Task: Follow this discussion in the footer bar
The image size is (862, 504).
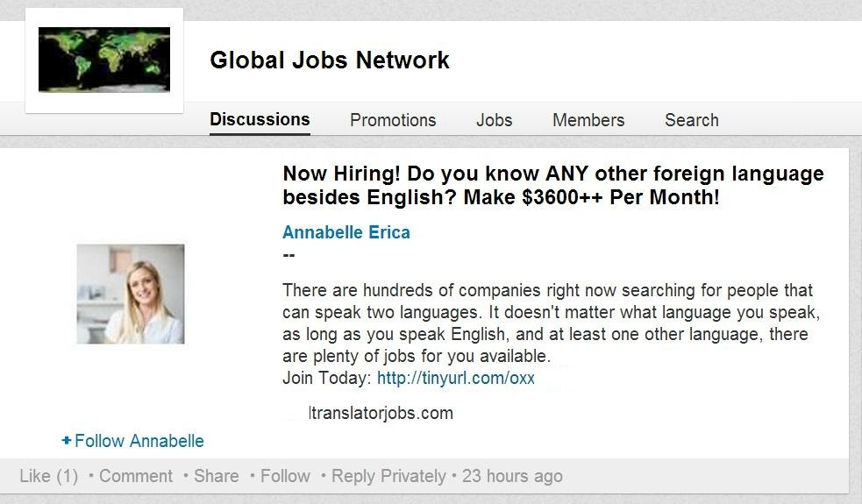Action: coord(285,476)
